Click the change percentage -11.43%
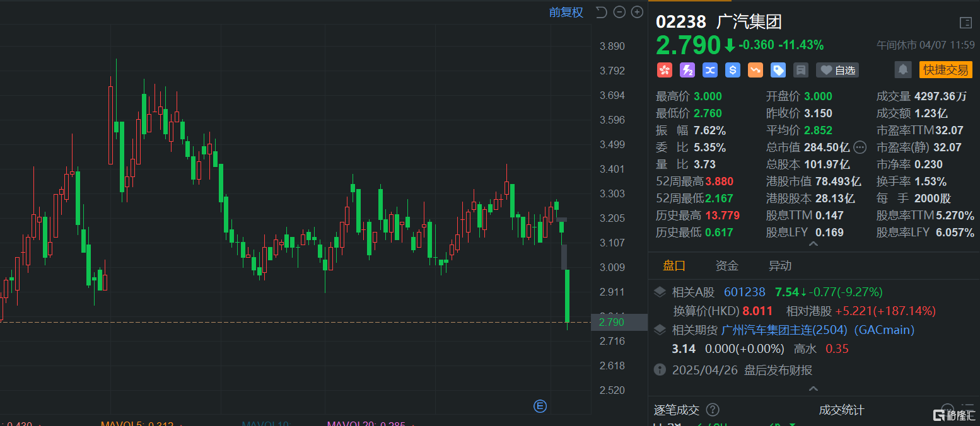This screenshot has height=426, width=980. coord(801,45)
